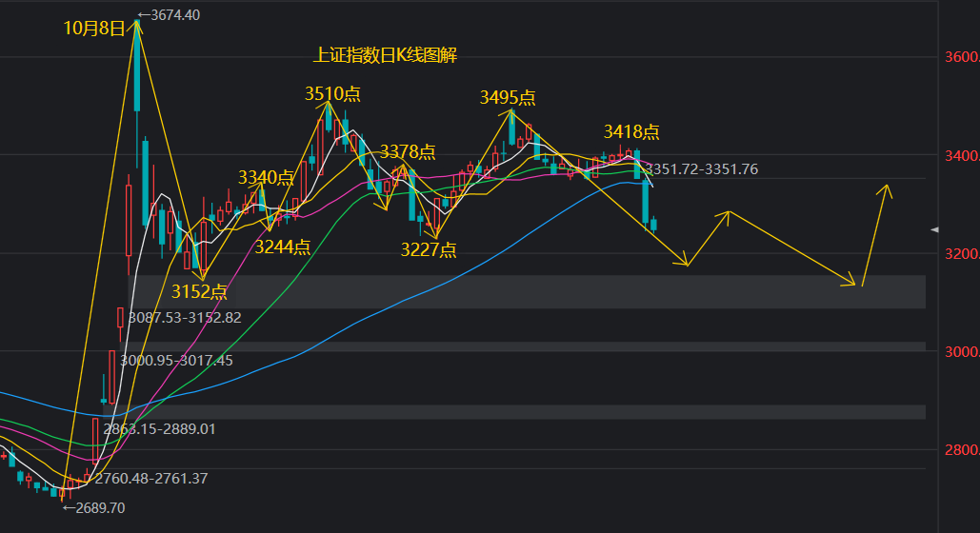Select the 3340点 annotation

[x=266, y=177]
